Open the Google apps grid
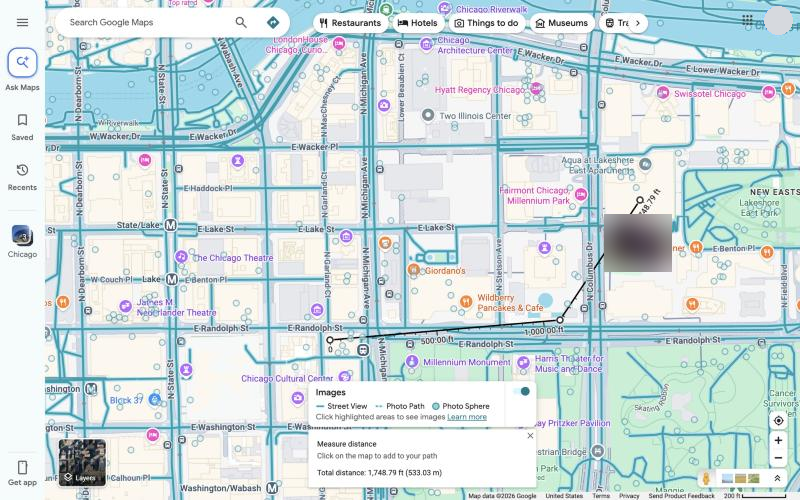The image size is (800, 500). (747, 20)
